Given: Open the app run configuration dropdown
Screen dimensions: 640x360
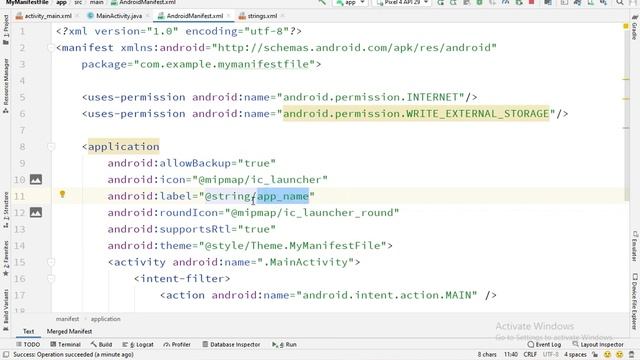Looking at the screenshot, I should coord(350,2).
